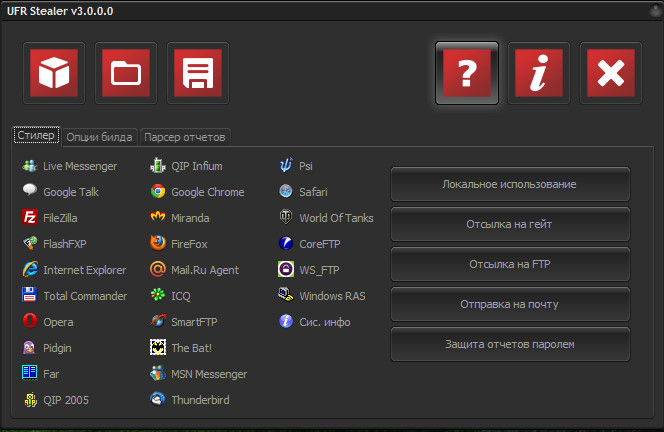Screen dimensions: 664x432
Task: Click the FlashFXP icon
Action: (30, 243)
